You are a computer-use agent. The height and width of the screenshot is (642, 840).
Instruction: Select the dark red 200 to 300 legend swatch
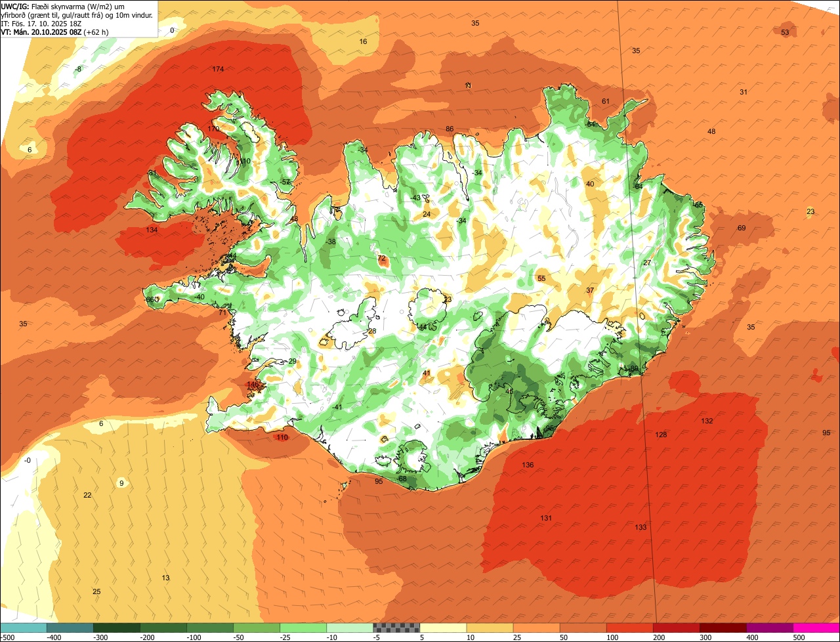pos(677,627)
